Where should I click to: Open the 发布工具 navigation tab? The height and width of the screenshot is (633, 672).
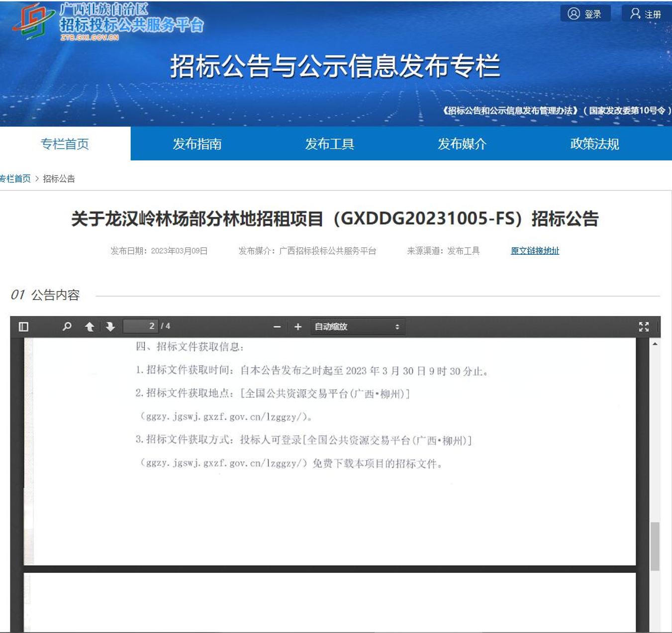tap(329, 144)
